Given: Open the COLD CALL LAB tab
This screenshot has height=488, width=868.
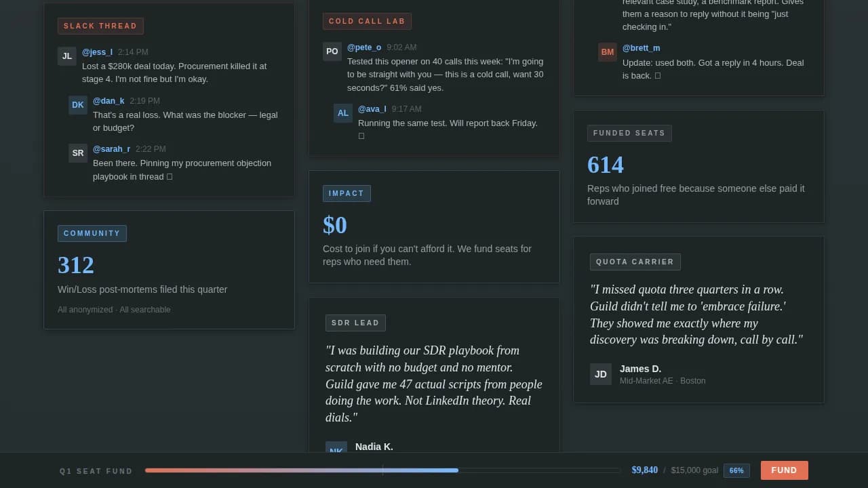Looking at the screenshot, I should (x=367, y=21).
